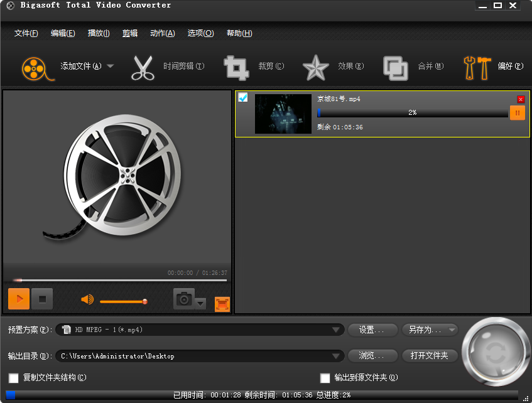The height and width of the screenshot is (403, 532).
Task: Expand the 输出目录 path dropdown
Action: click(x=335, y=356)
